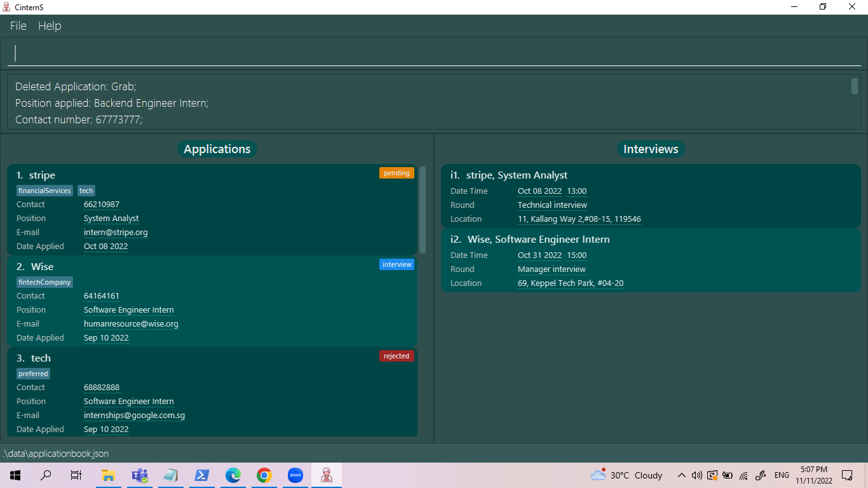Click "System Analyst" position in stripe application
This screenshot has height=488, width=868.
(x=111, y=219)
